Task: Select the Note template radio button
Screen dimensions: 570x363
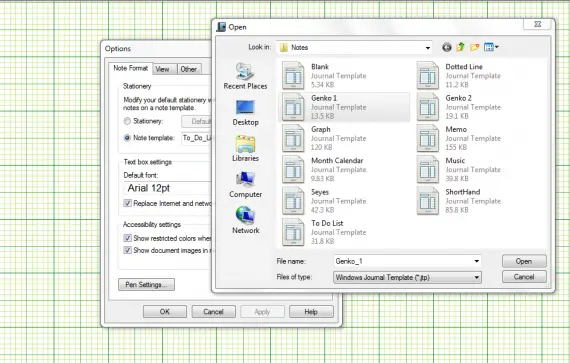Action: (x=127, y=138)
